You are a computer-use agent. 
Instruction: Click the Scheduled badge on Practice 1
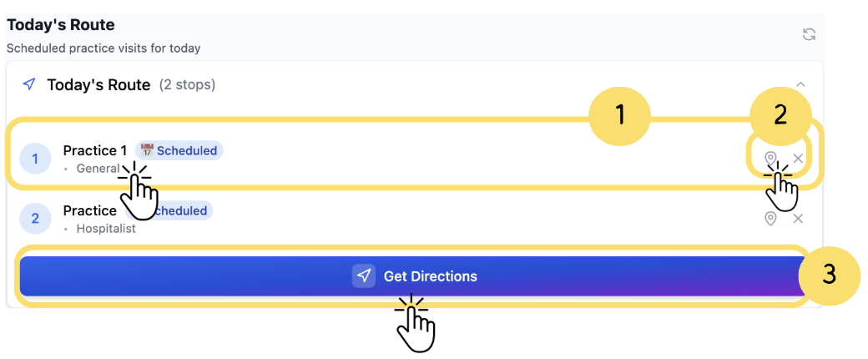(x=186, y=151)
